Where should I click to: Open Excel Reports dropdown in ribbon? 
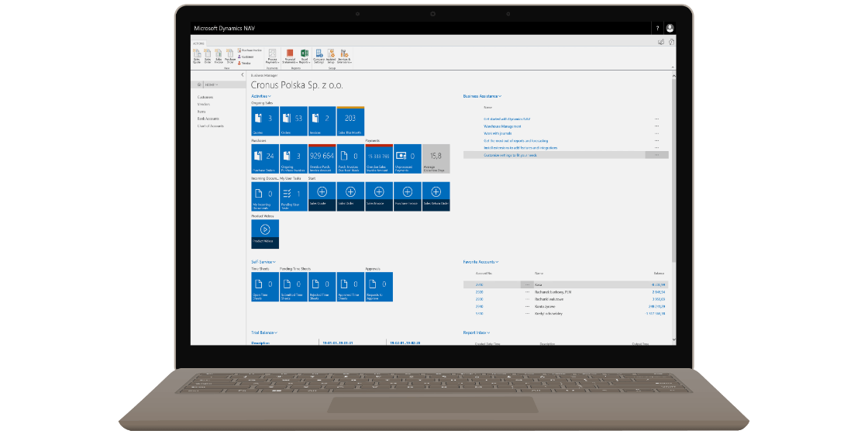(305, 57)
